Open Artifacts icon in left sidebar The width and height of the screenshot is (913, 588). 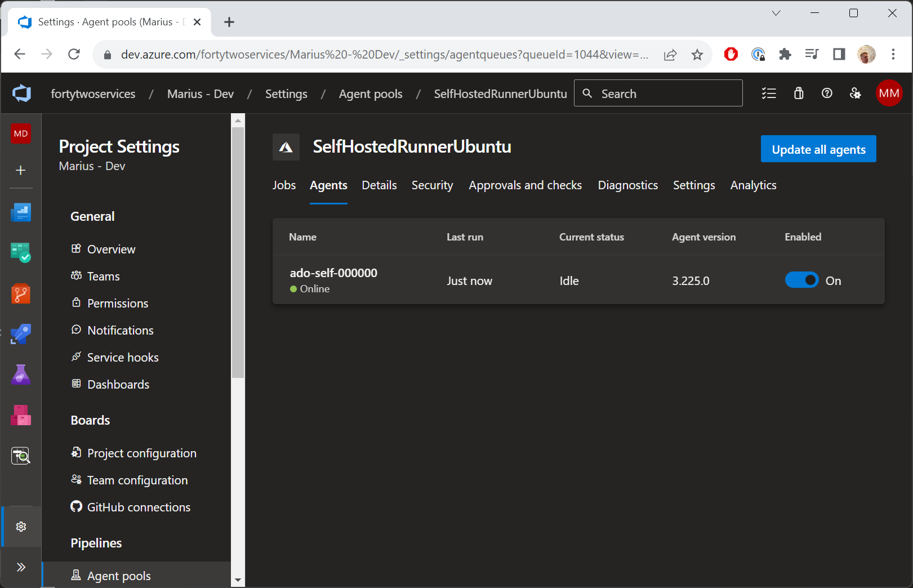21,415
